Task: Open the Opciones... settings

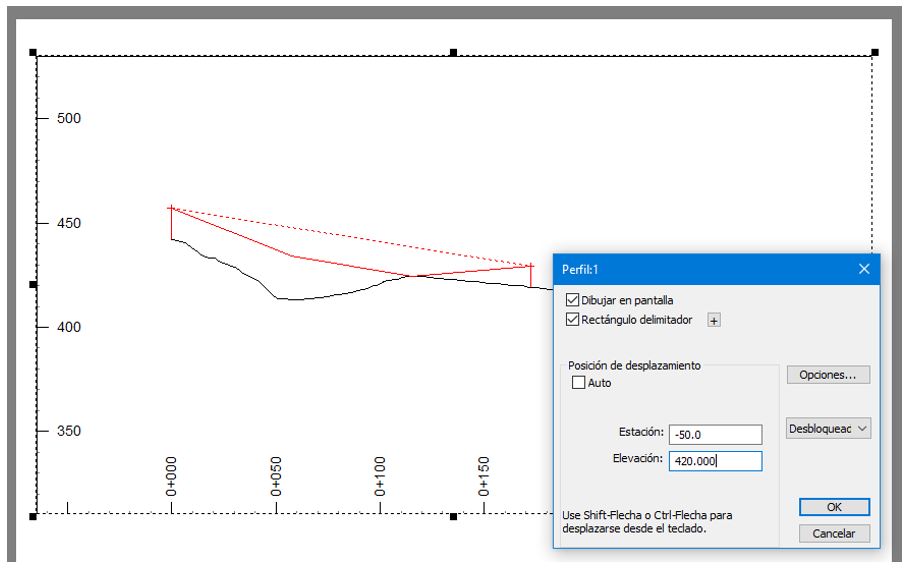Action: pyautogui.click(x=828, y=375)
